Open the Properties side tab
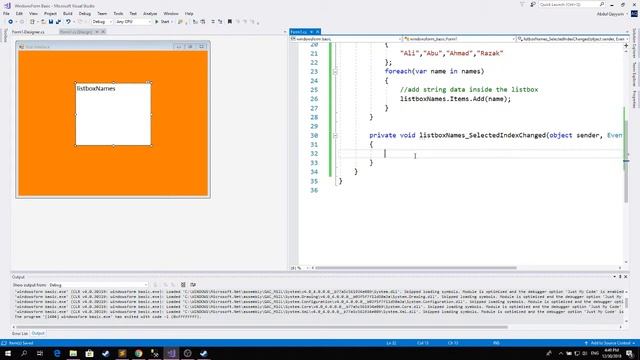Viewport: 640px width, 360px height. 635,100
